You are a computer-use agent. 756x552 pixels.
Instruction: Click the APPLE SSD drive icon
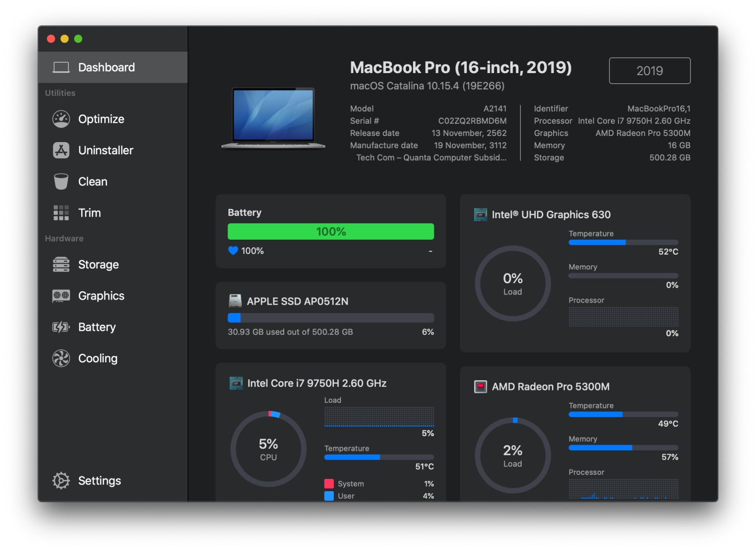click(235, 301)
